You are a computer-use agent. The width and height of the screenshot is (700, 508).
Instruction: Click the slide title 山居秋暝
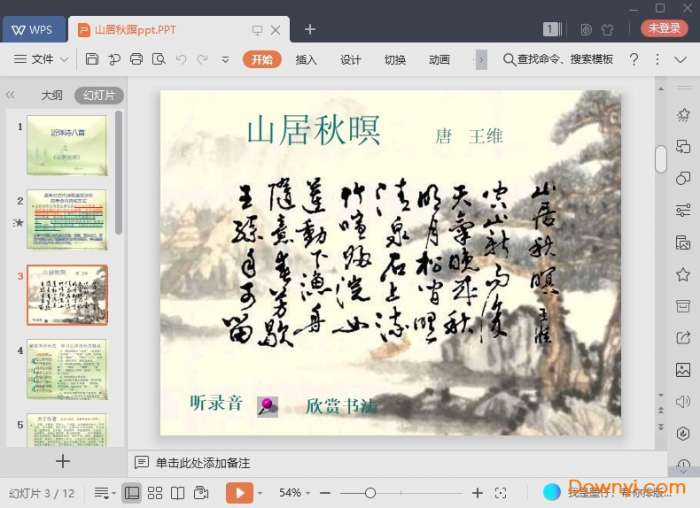[313, 130]
